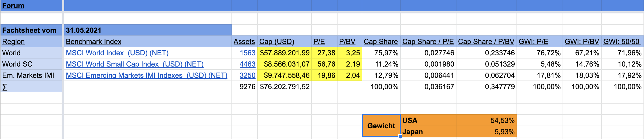The width and height of the screenshot is (644, 139).
Task: Click the orange Japan label cell
Action: coord(428,132)
